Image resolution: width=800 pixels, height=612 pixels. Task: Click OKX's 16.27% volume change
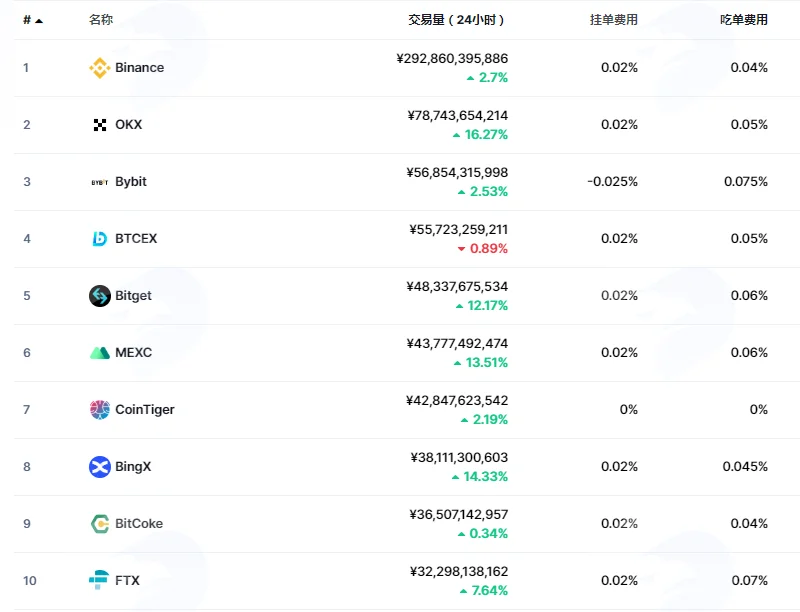[480, 135]
